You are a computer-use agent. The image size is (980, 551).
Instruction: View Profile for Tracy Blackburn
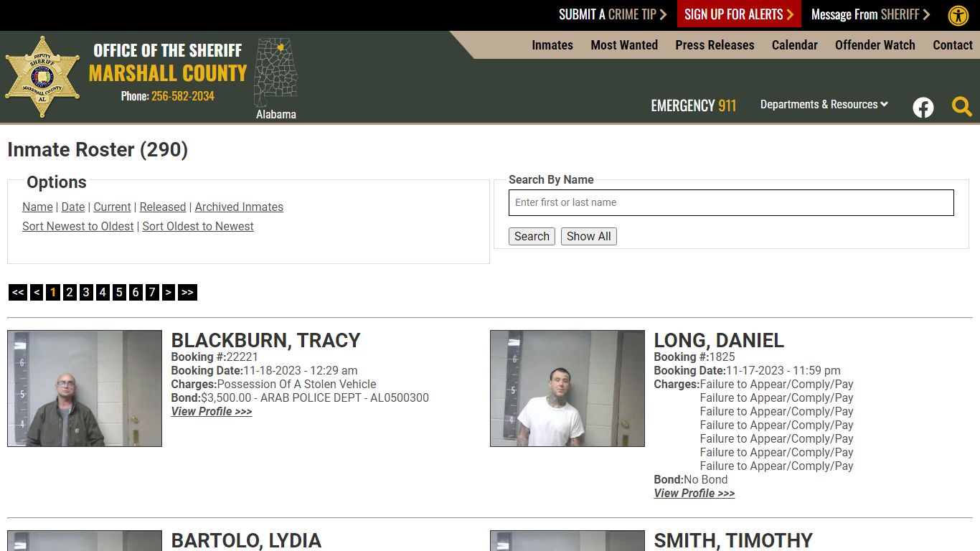(x=212, y=411)
